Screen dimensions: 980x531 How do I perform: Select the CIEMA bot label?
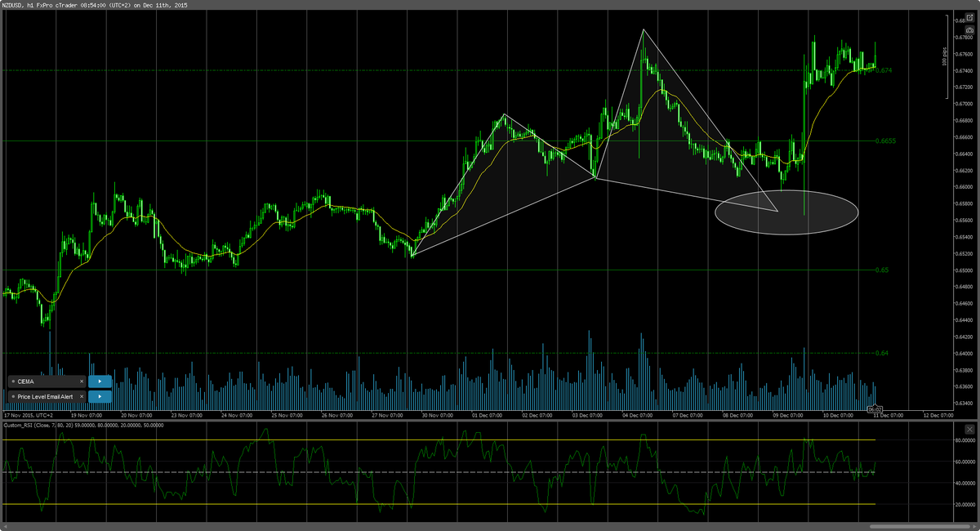27,382
